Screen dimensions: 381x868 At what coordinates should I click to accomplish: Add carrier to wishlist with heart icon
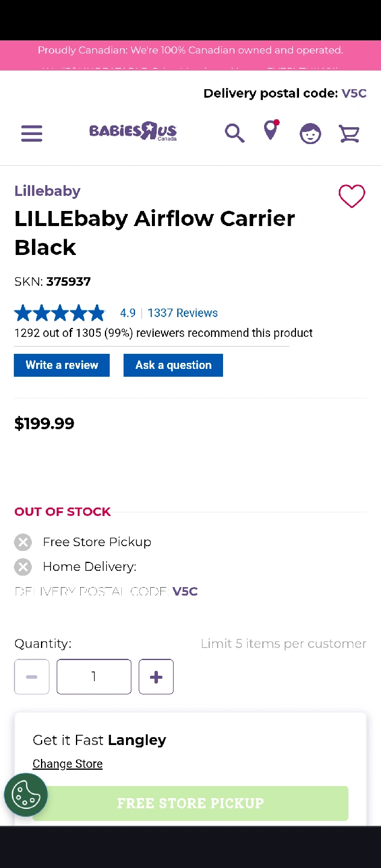[x=351, y=197]
